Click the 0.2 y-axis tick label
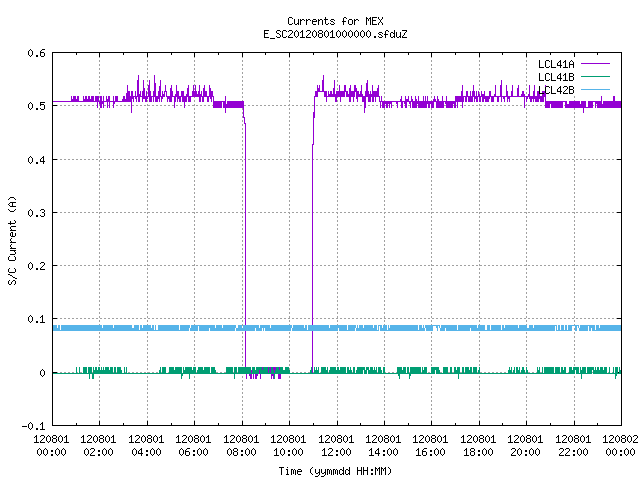The height and width of the screenshot is (480, 640). tap(36, 266)
